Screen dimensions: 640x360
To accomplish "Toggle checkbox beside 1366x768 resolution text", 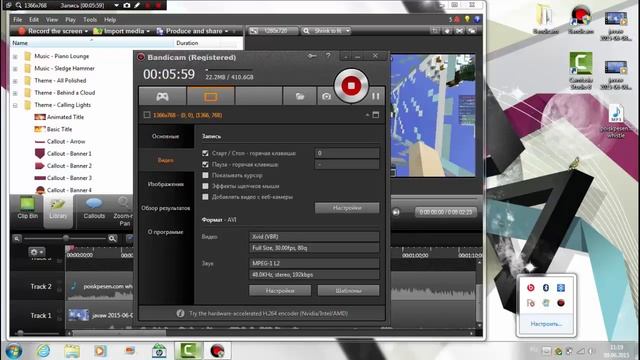I will (x=147, y=115).
